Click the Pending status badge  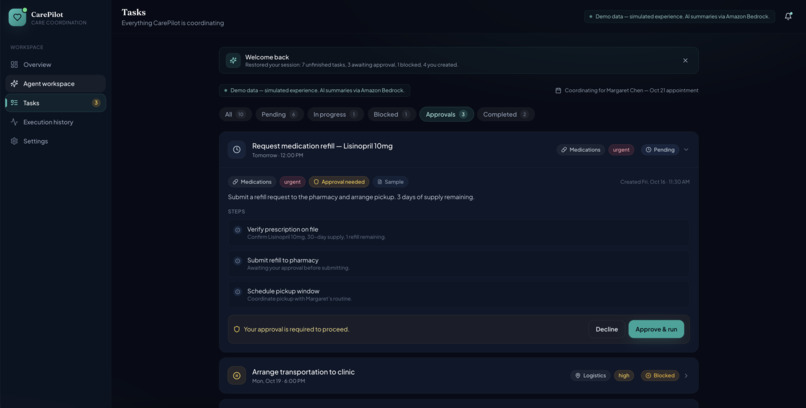[x=660, y=150]
